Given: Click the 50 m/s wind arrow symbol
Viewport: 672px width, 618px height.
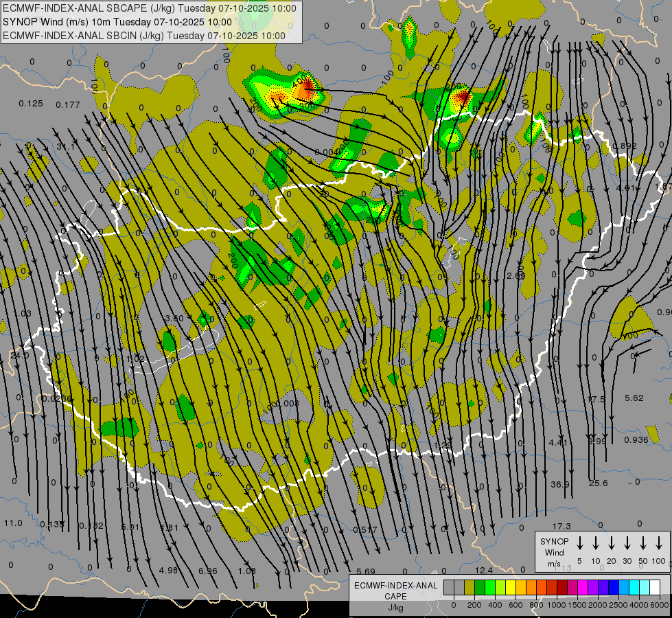Looking at the screenshot, I should (643, 543).
